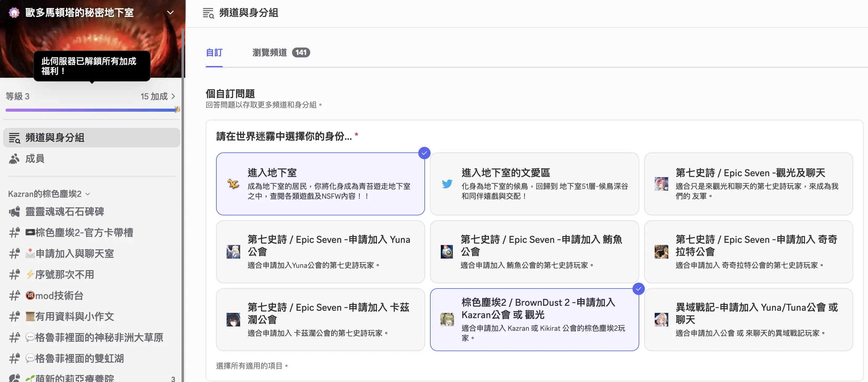Viewport: 868px width, 382px height.
Task: Click the megaphone icon beside 靈靈魂魂石石碑碑
Action: pos(14,212)
